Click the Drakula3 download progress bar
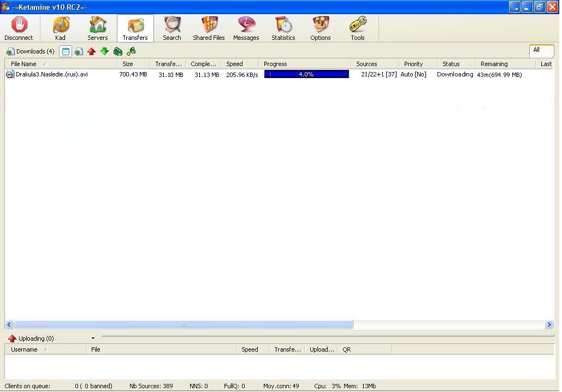The width and height of the screenshot is (562, 392). (306, 74)
